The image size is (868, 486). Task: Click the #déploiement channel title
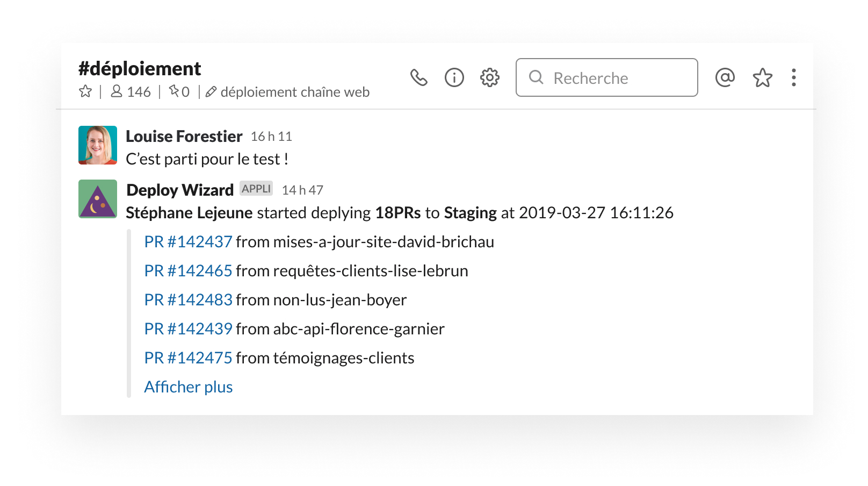point(140,69)
